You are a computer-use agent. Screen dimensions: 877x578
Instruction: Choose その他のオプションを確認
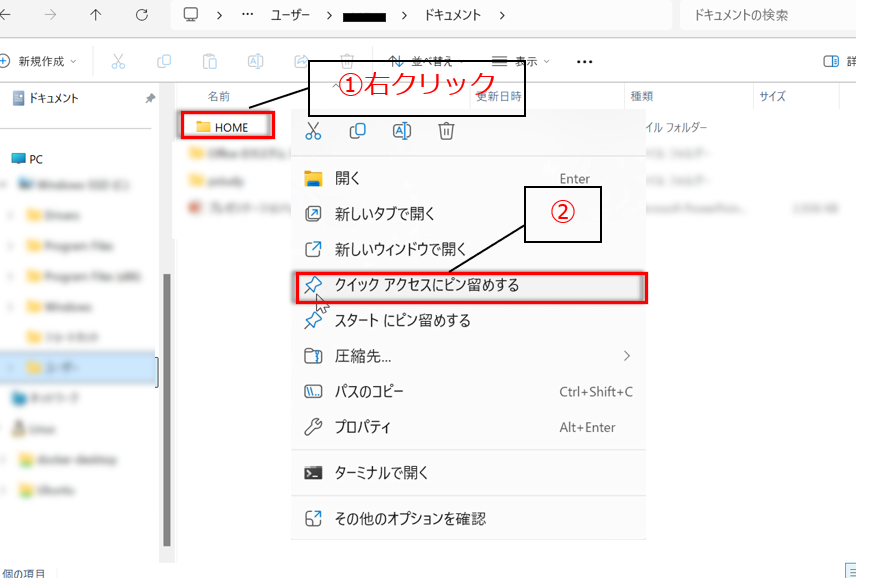coord(468,519)
